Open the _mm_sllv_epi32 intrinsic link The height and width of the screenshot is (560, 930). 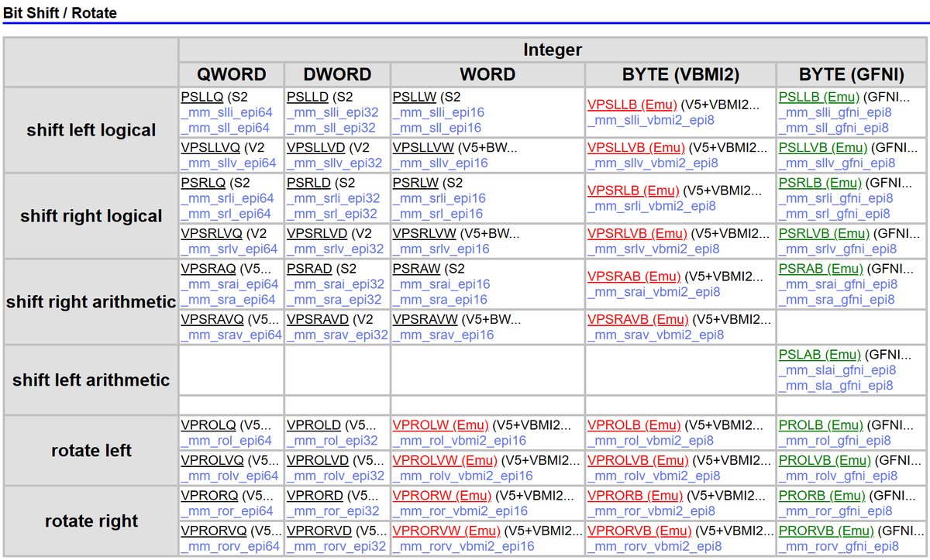(x=334, y=163)
